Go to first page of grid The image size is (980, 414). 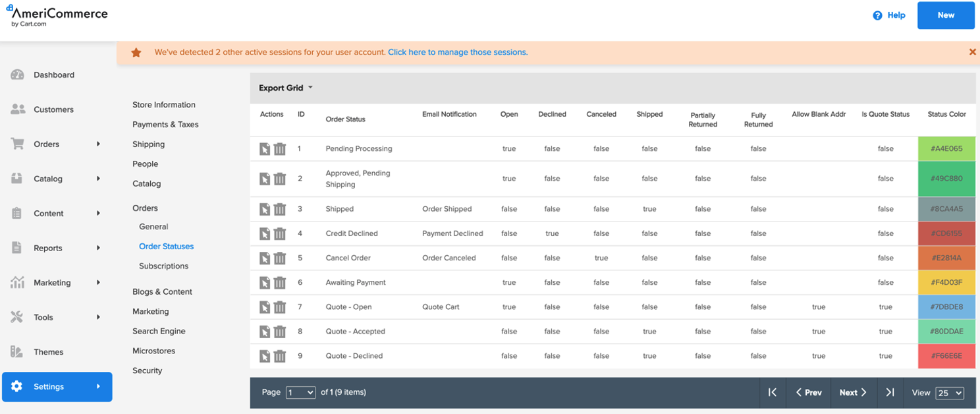(773, 392)
